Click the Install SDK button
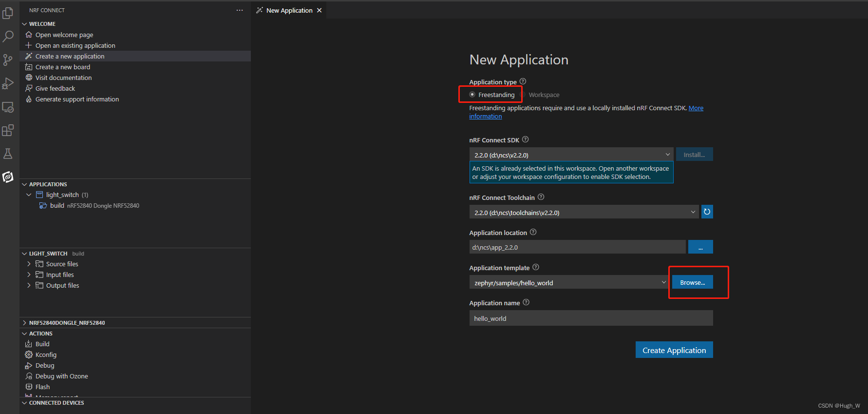Viewport: 868px width, 414px height. 694,155
